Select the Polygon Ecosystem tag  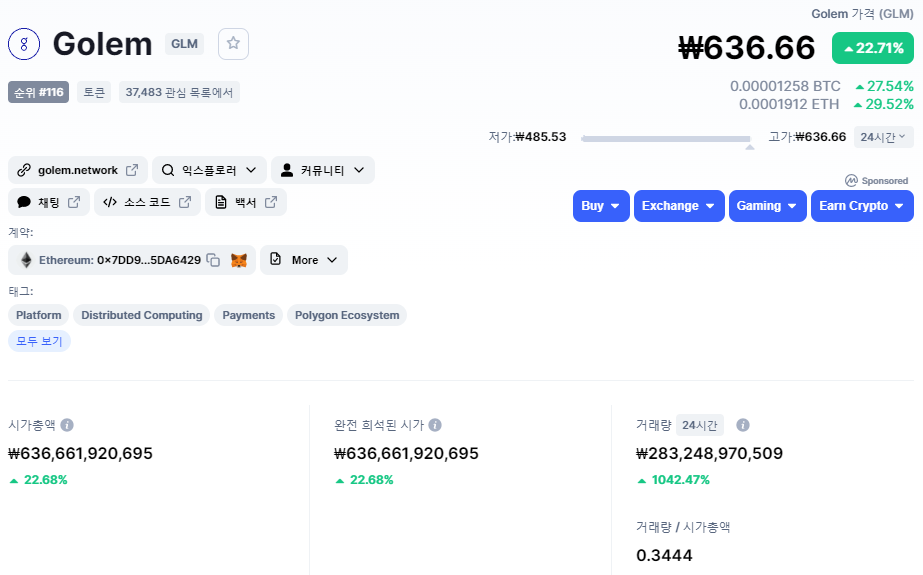point(347,315)
